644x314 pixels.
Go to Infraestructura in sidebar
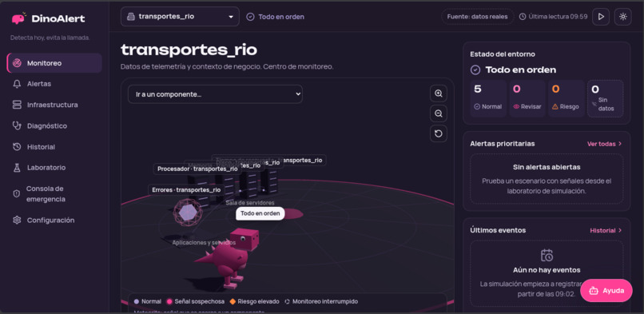54,105
